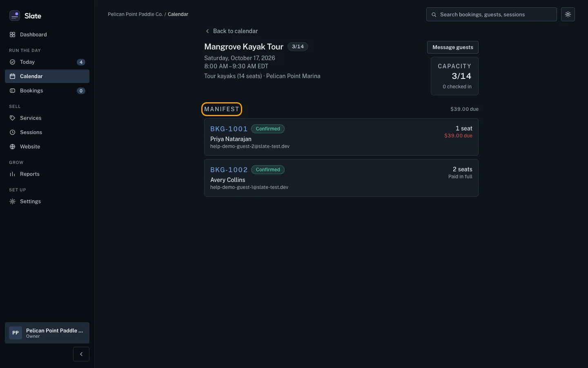588x368 pixels.
Task: Open Dashboard via its grid icon
Action: (12, 35)
